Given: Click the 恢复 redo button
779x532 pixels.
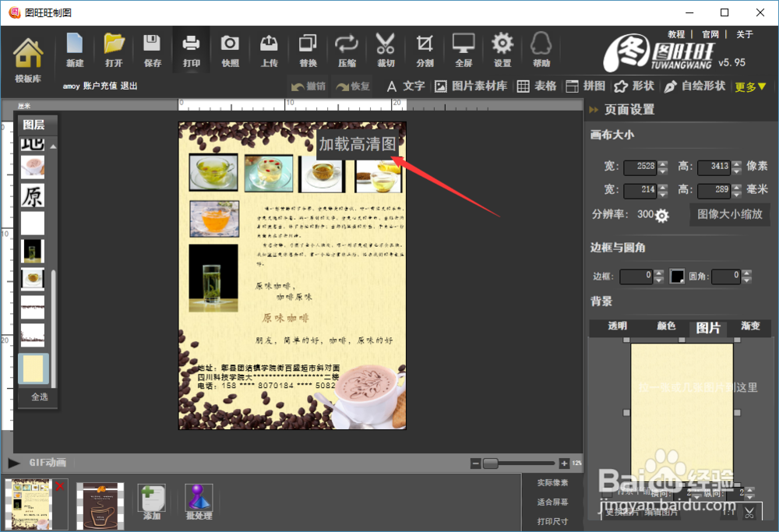Looking at the screenshot, I should click(353, 86).
